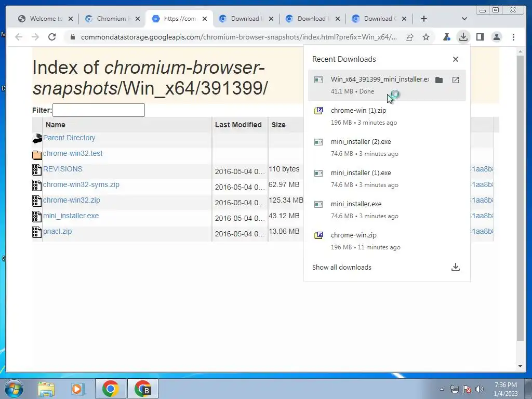This screenshot has height=399, width=532.
Task: Click the folder icon beside chrome-win32.test
Action: [x=37, y=155]
